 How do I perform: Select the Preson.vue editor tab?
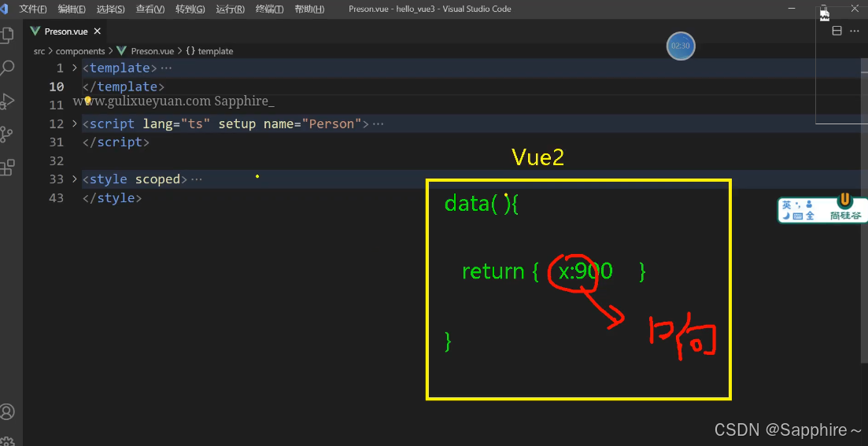point(66,31)
